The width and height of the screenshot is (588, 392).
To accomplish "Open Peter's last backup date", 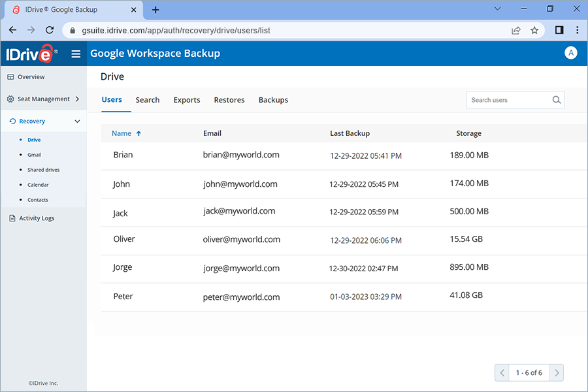I will pyautogui.click(x=367, y=297).
